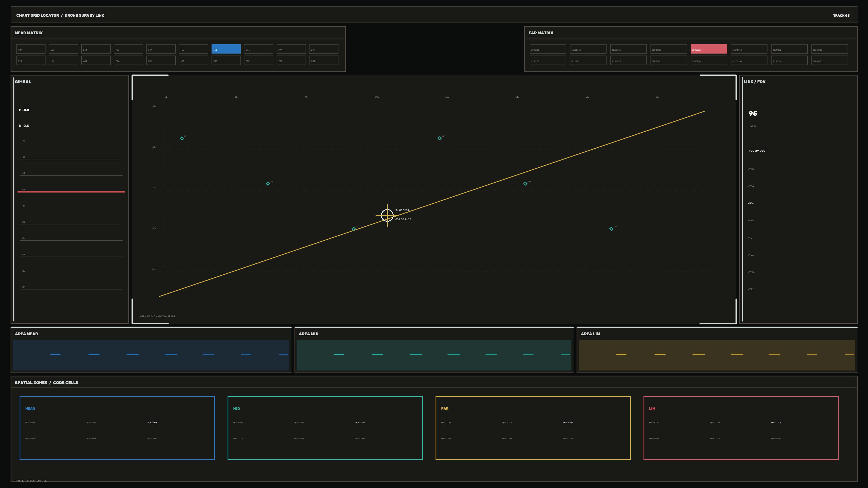Click OPEN FIELD / MATRIX ON FRAME caption
Viewport: 868px width, 488px height.
(158, 317)
